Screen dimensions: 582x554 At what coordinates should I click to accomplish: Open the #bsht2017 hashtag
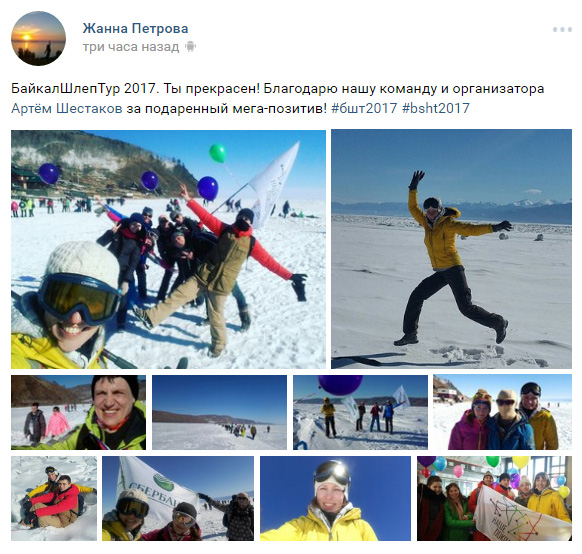pos(436,108)
